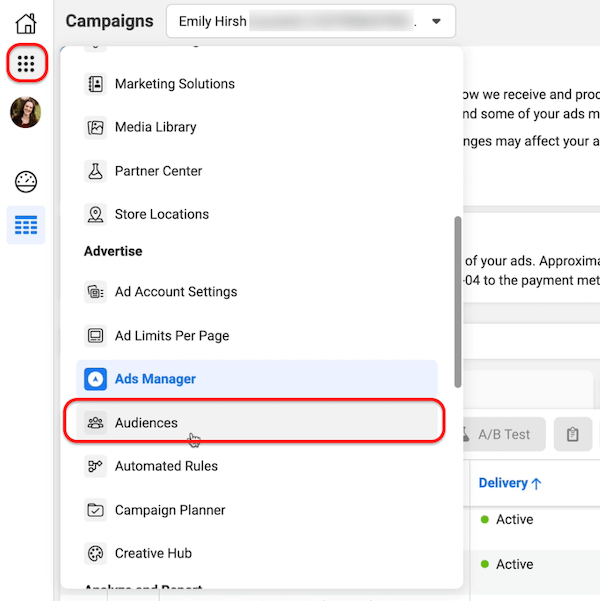600x601 pixels.
Task: Open Automated Rules menu entry
Action: (x=256, y=466)
